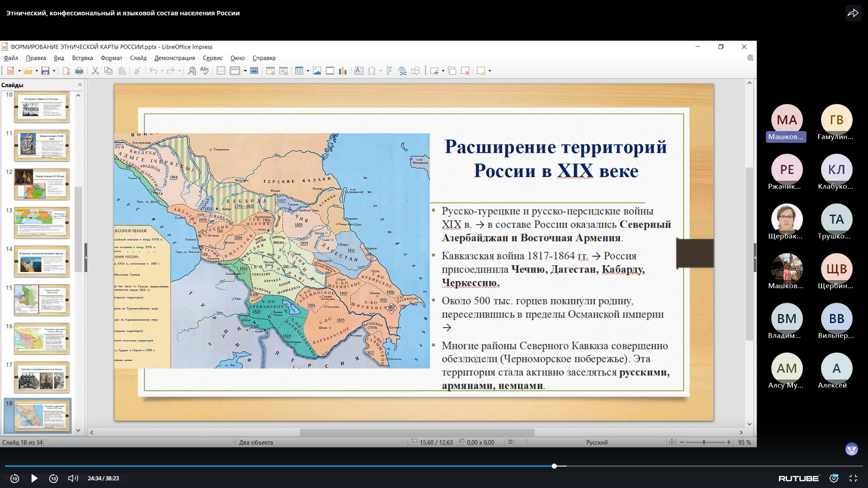Click the share arrow button
The height and width of the screenshot is (488, 868).
(853, 13)
